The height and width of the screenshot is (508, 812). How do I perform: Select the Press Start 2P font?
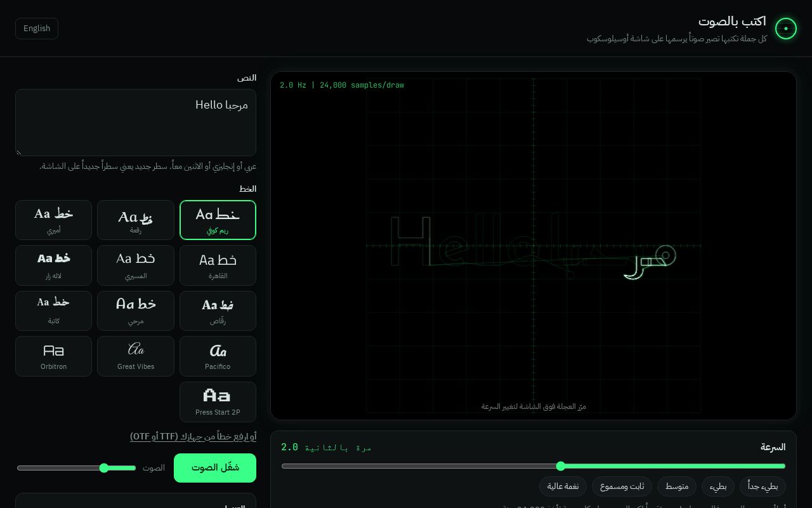[x=218, y=402]
